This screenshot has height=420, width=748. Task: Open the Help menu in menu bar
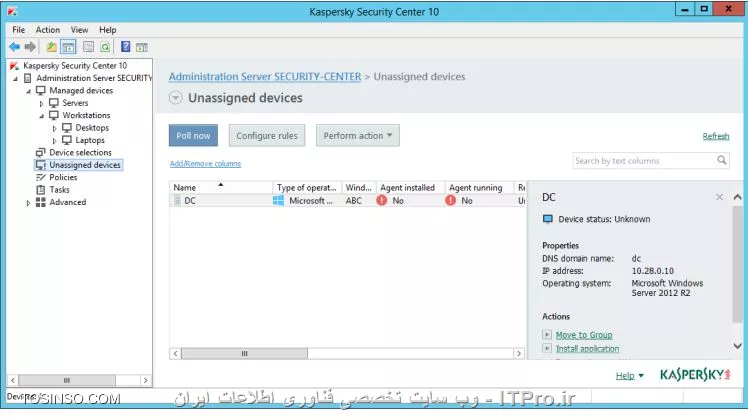point(108,30)
